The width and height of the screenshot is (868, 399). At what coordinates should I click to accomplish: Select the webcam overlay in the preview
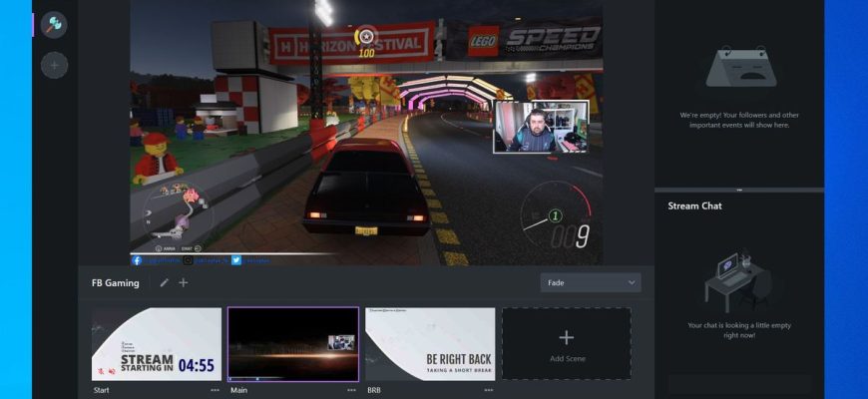pos(541,127)
